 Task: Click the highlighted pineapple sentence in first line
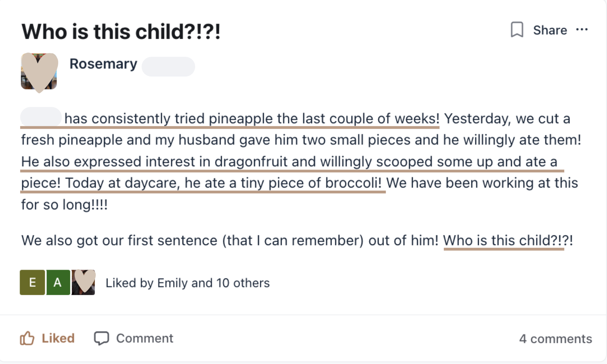click(252, 119)
